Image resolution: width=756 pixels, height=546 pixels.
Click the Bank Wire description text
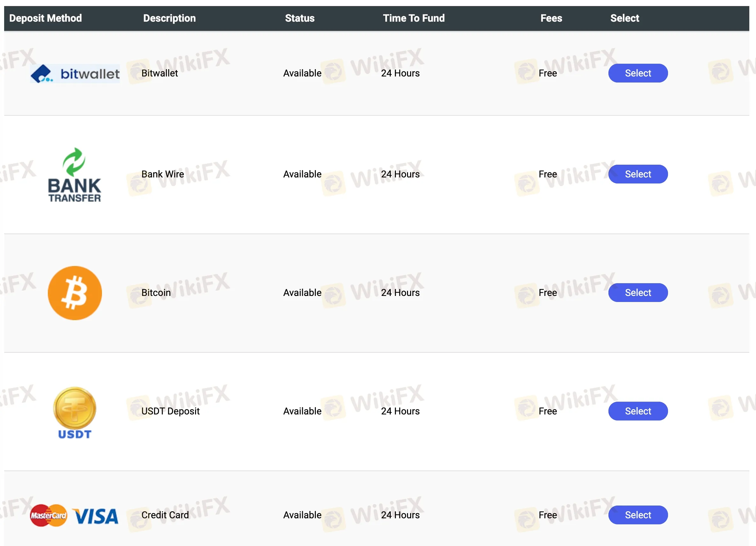[x=163, y=174]
